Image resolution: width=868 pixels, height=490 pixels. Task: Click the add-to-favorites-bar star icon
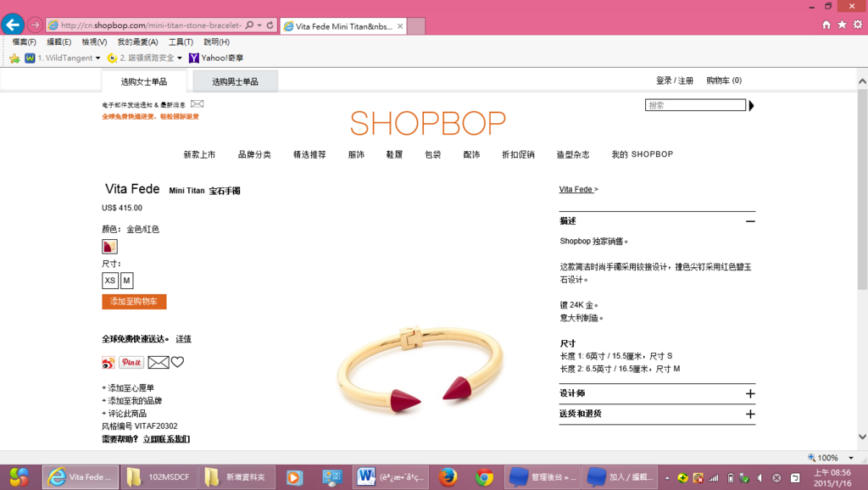[14, 58]
